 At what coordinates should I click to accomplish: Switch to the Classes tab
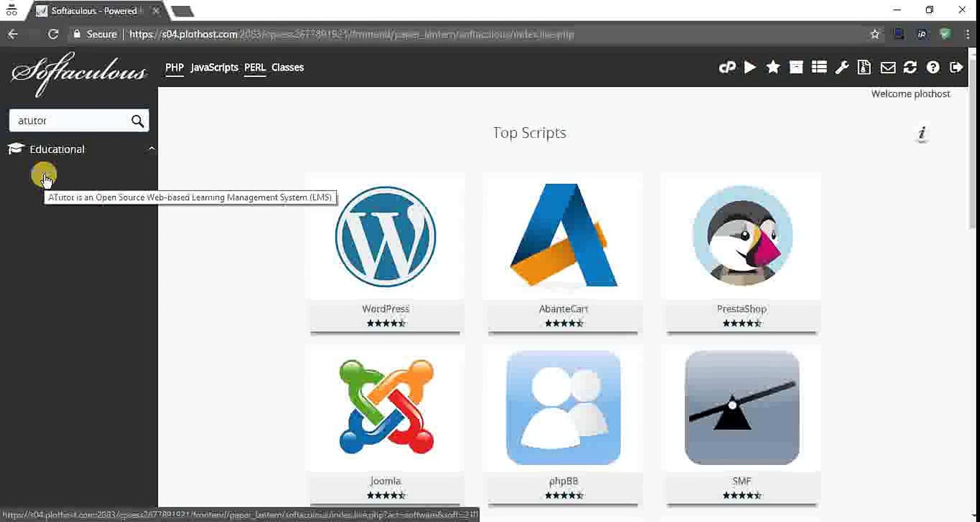287,67
